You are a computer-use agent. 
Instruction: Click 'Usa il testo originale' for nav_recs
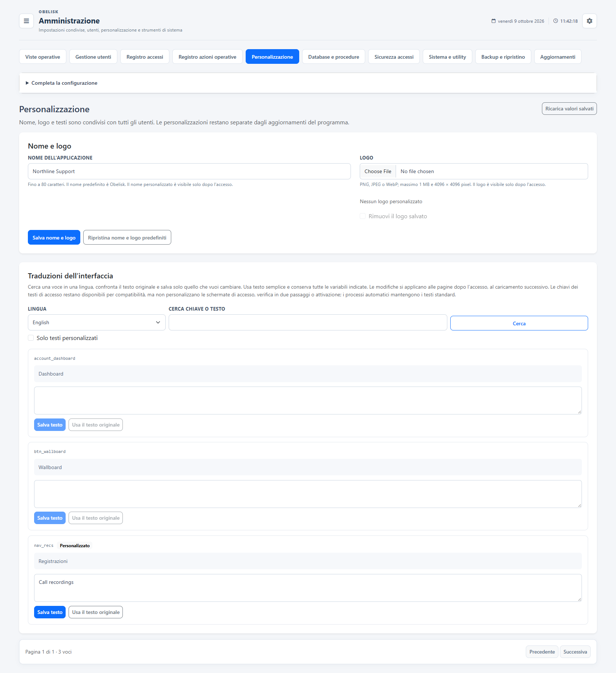coord(96,612)
